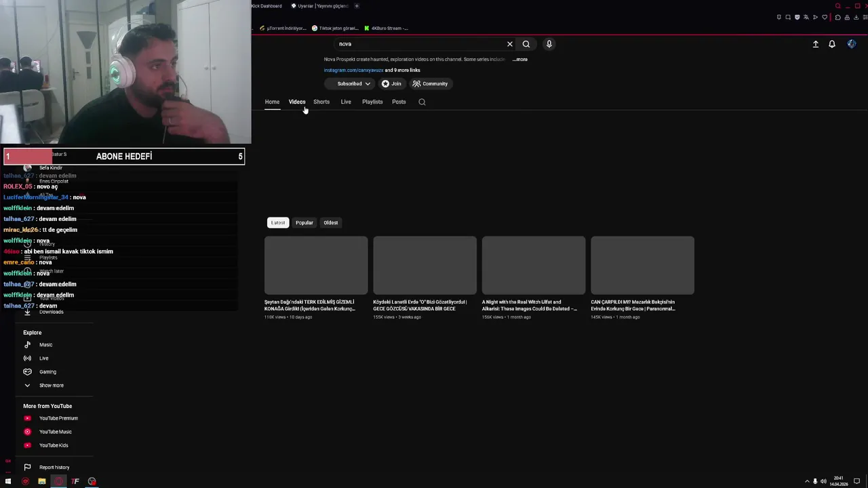Switch to the channel Shorts tab
Image resolution: width=868 pixels, height=488 pixels.
(x=321, y=102)
